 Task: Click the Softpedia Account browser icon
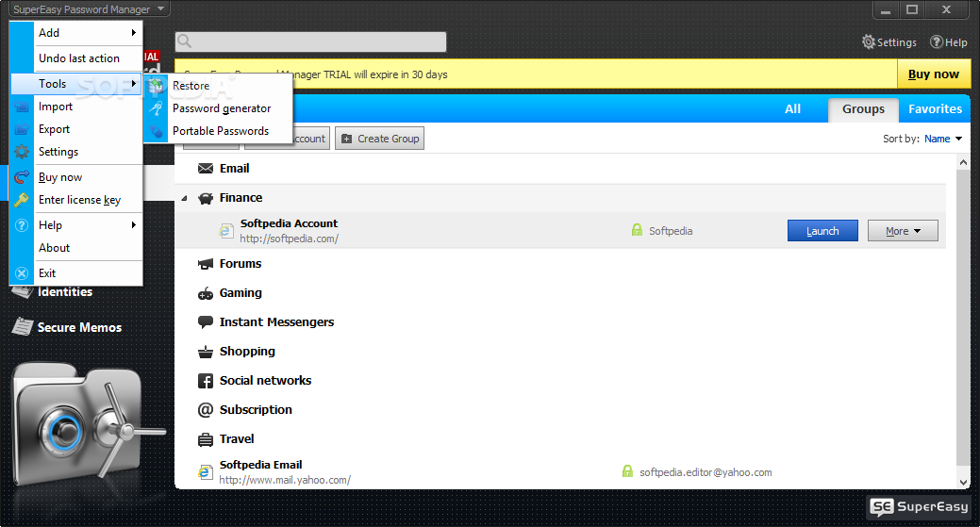226,231
